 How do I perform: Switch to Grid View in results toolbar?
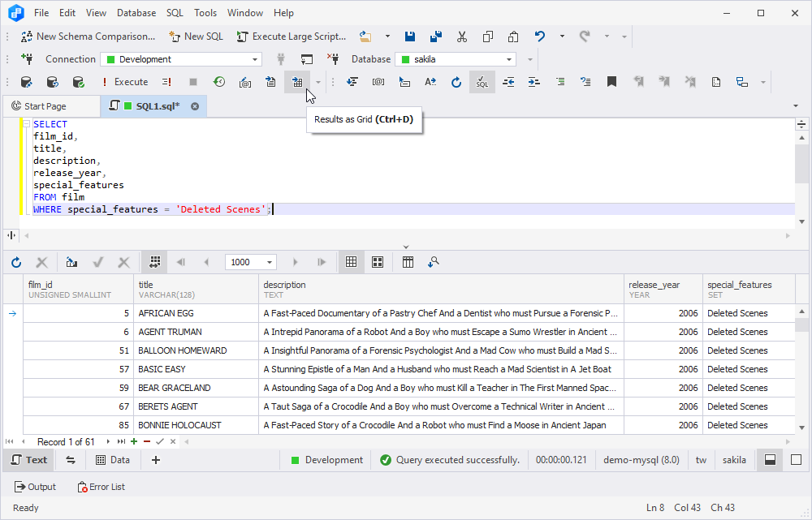[x=351, y=262]
